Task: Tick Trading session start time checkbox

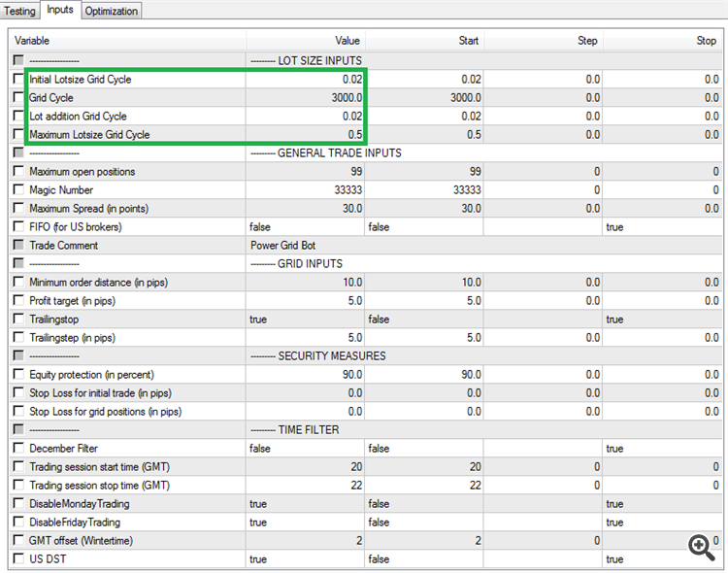Action: coord(18,466)
